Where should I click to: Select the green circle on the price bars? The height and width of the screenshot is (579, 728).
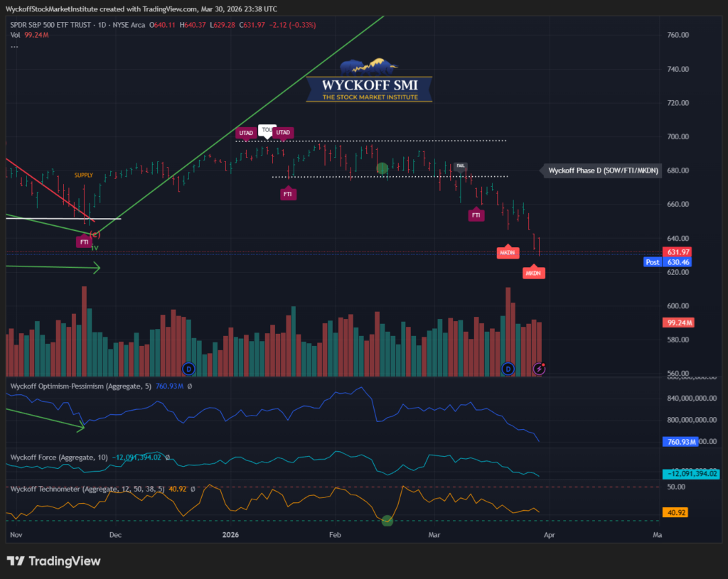tap(382, 168)
